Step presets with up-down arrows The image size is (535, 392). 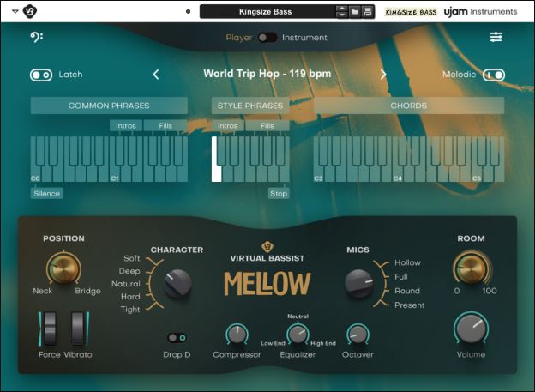tap(341, 12)
